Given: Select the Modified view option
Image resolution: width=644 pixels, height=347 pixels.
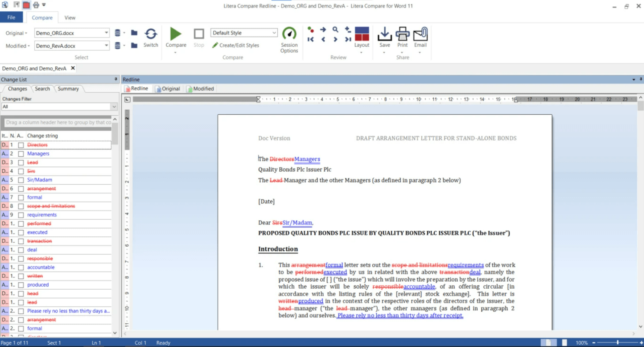Looking at the screenshot, I should [x=200, y=89].
